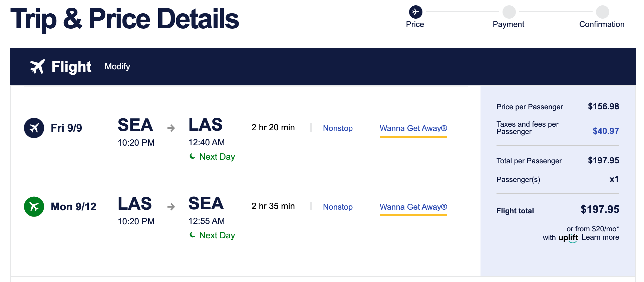
Task: Click the green returning flight circle icon
Action: (34, 207)
